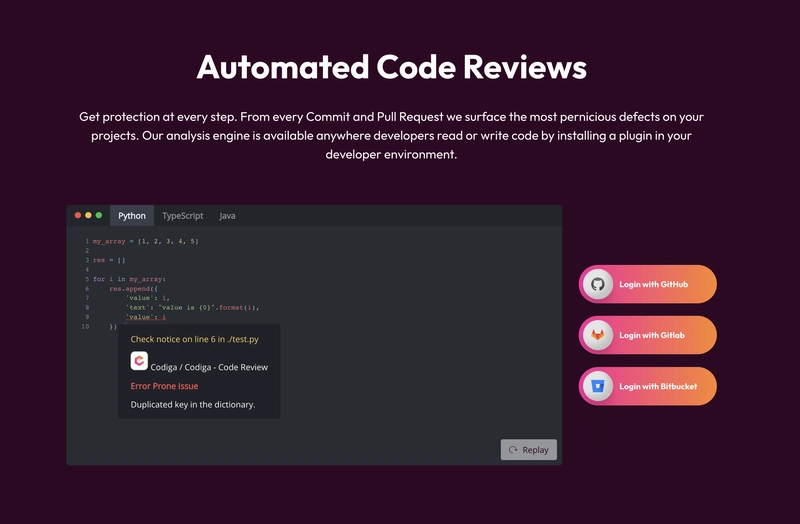Click 'Codiga / Codiga - Code Review' label
Image resolution: width=800 pixels, height=524 pixels.
[x=209, y=367]
